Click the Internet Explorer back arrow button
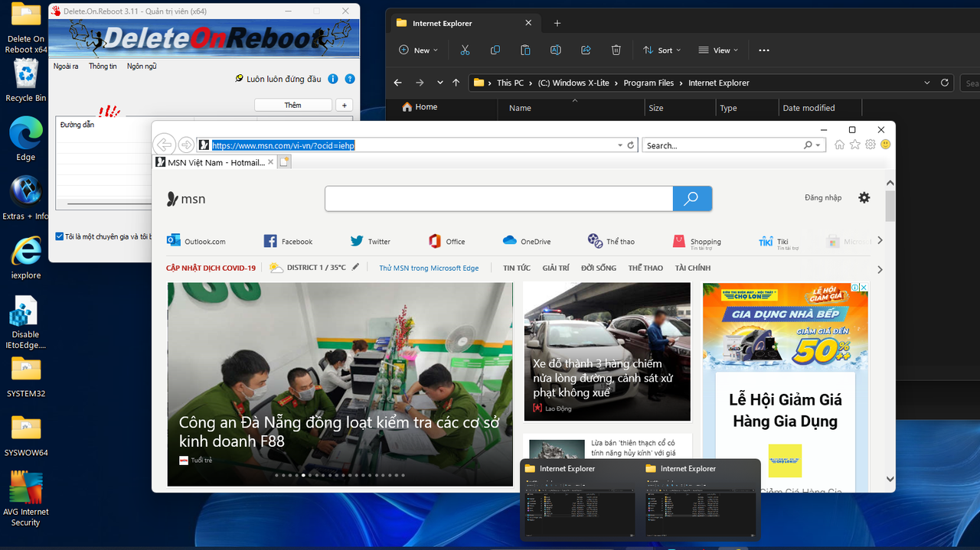980x550 pixels. [164, 145]
